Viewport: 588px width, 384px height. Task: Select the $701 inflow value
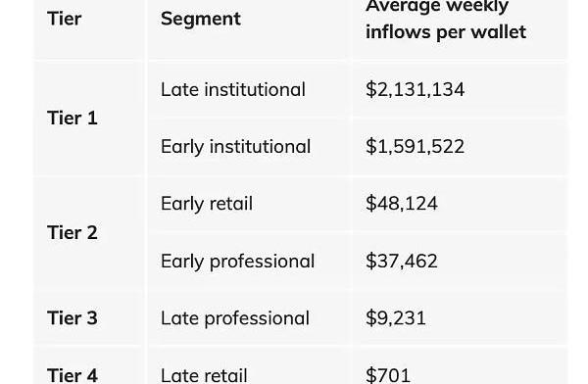[388, 375]
